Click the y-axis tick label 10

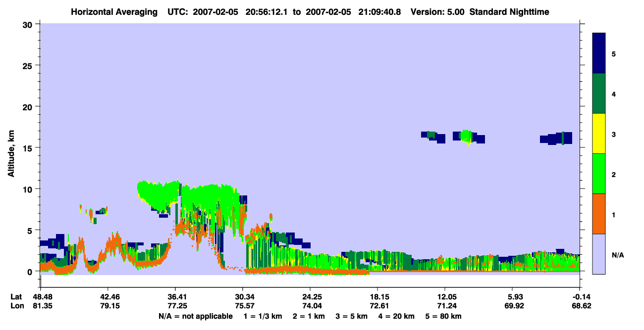click(28, 189)
